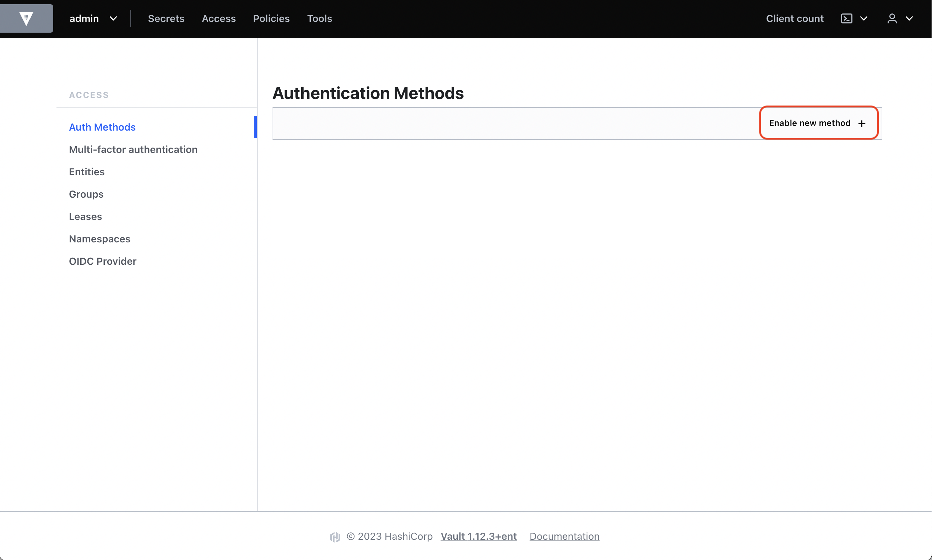Click the Authentication Methods heading
The image size is (932, 560).
pos(368,93)
